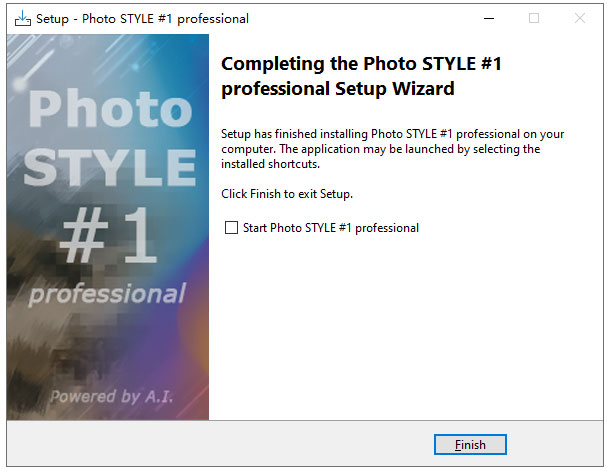Viewport: 607px width, 471px height.
Task: Click the Finish button
Action: (470, 445)
